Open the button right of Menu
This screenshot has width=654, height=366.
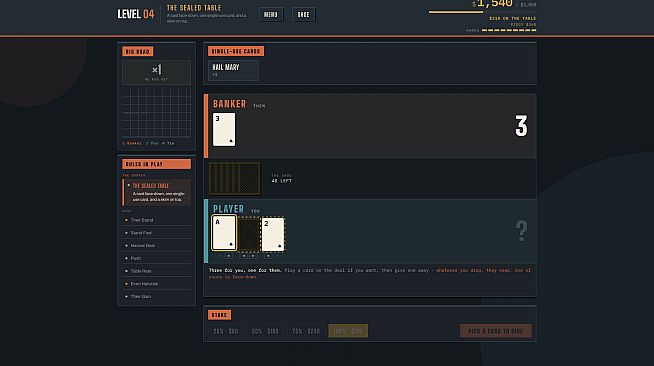coord(304,15)
